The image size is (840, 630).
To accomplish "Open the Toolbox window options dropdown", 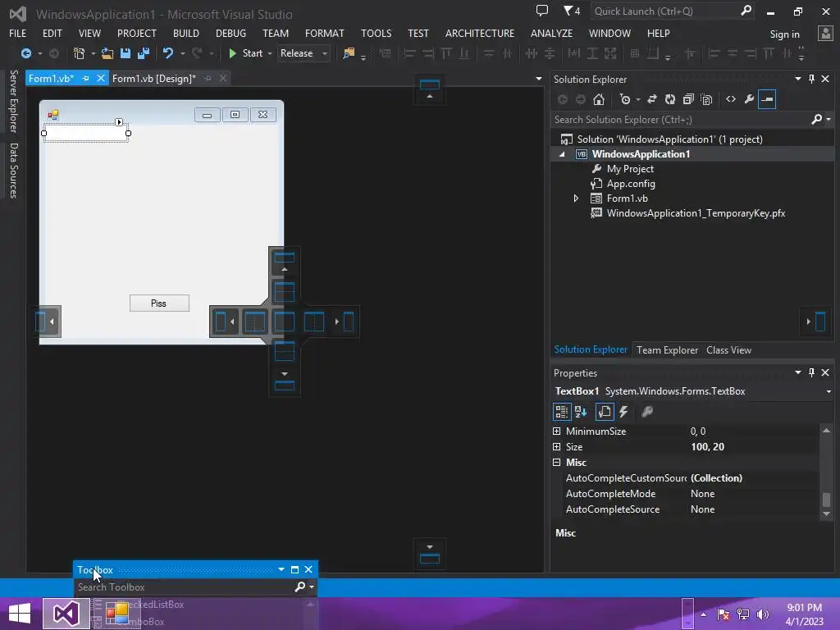I will tap(281, 569).
